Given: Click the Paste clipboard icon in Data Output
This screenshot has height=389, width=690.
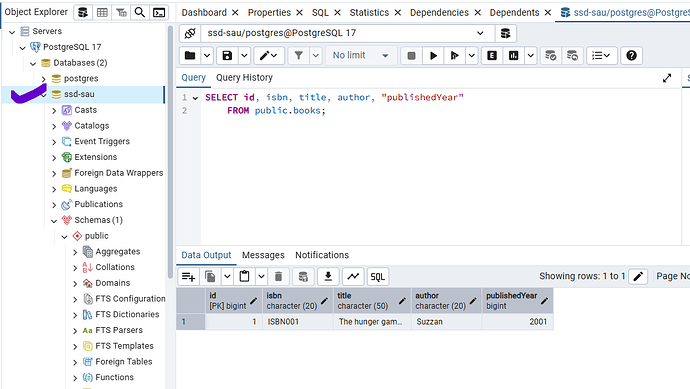Looking at the screenshot, I should (244, 276).
